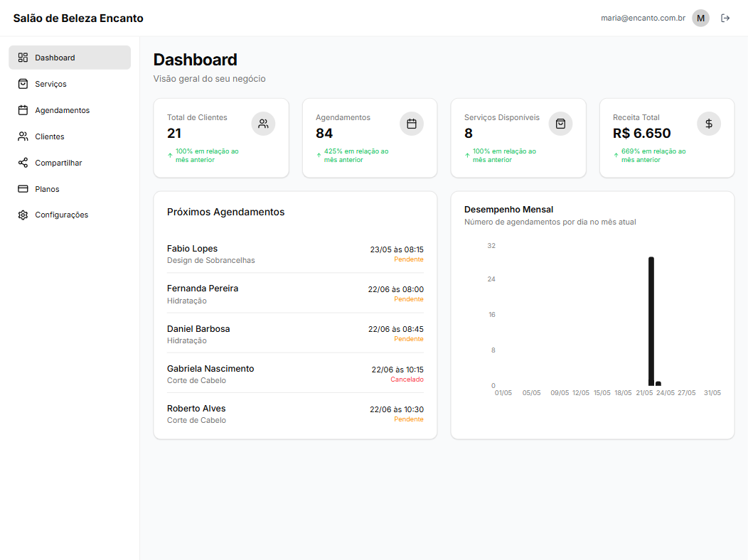Click the share icon beside Compartilhar
Screen dimensions: 748x560
[23, 163]
